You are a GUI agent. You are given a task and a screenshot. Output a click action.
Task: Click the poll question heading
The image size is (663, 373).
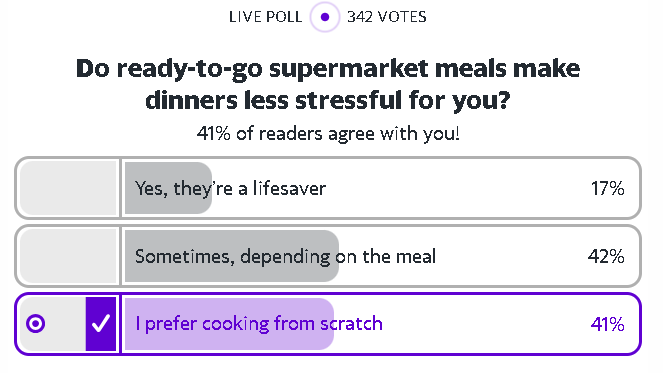[x=328, y=84]
